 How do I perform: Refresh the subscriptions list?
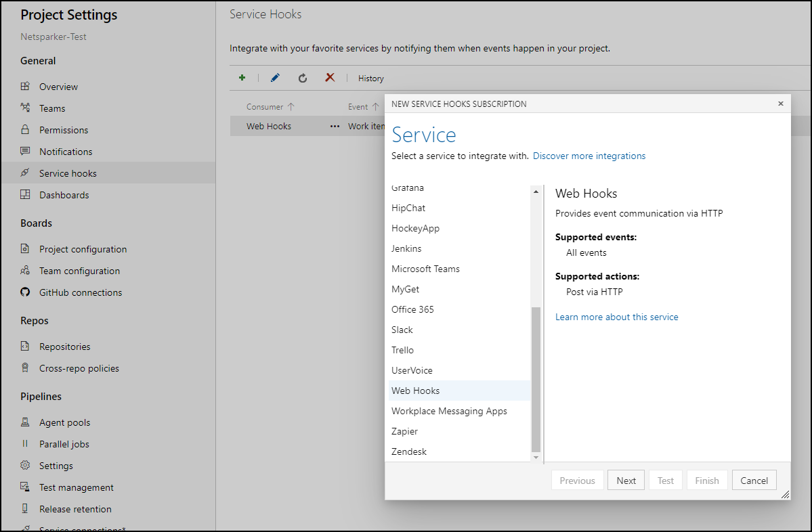(x=302, y=78)
